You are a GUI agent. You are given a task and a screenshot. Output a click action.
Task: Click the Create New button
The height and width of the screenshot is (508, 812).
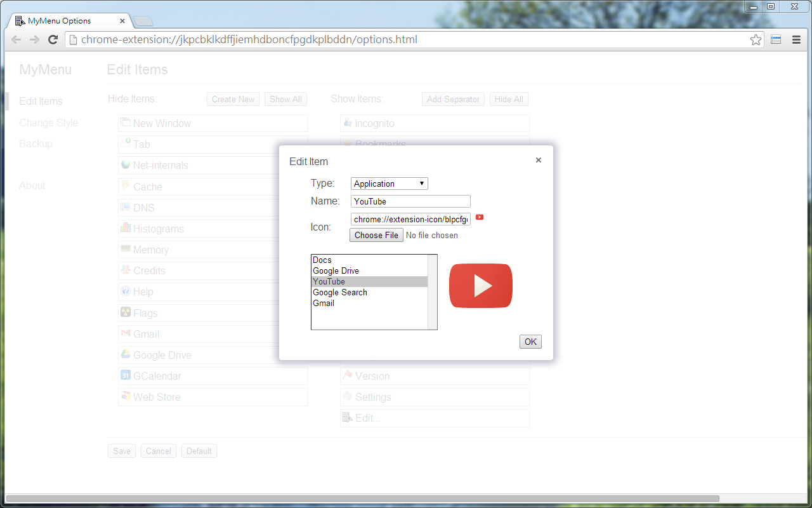tap(233, 99)
